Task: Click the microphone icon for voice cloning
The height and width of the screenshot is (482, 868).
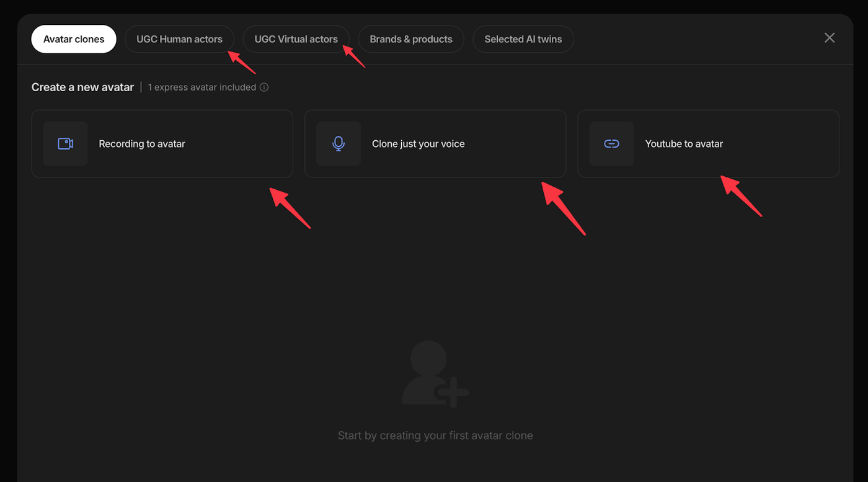Action: click(339, 144)
